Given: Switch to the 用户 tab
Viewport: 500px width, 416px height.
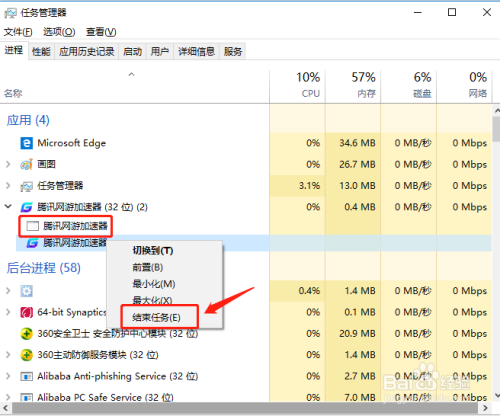Looking at the screenshot, I should click(160, 51).
